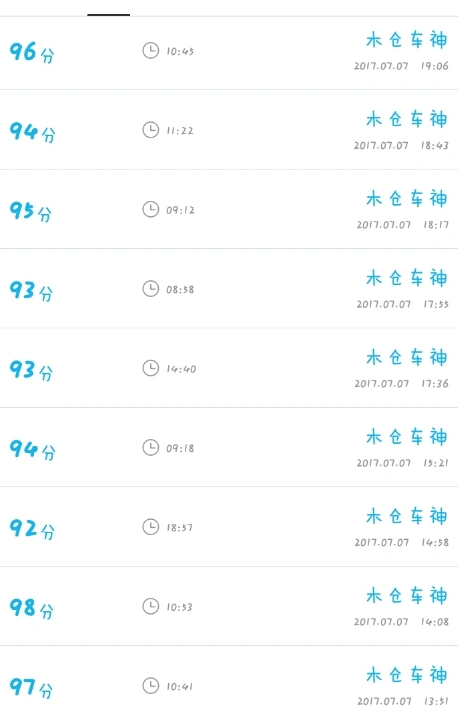
Task: Open the 97分 score record
Action: [x=229, y=683]
